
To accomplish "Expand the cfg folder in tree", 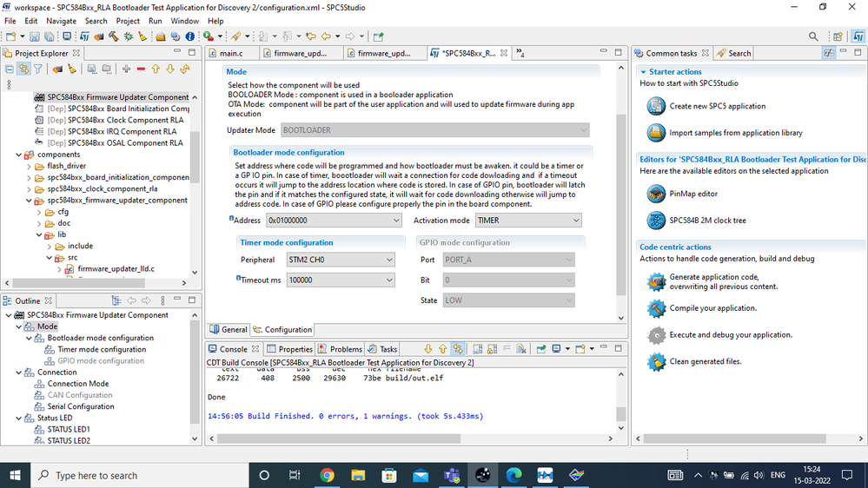I will (x=39, y=212).
